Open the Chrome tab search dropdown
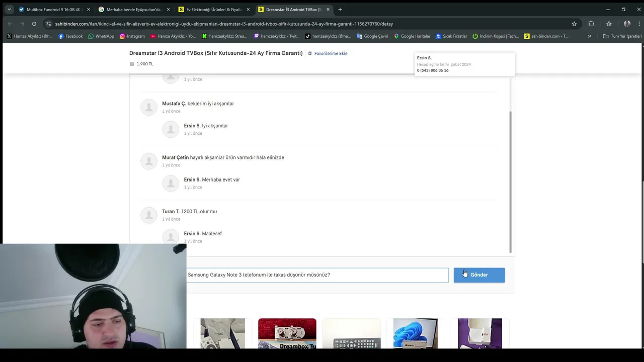This screenshot has width=644, height=362. pyautogui.click(x=9, y=10)
